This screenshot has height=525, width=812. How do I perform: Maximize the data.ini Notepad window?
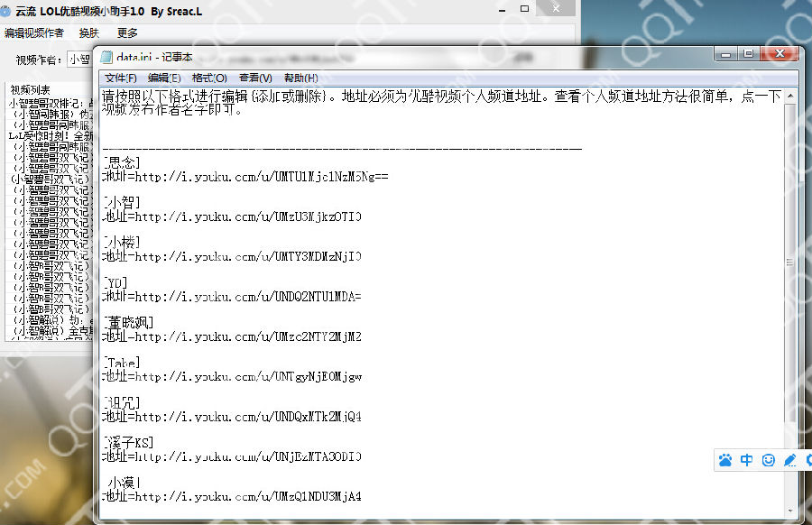[x=748, y=54]
